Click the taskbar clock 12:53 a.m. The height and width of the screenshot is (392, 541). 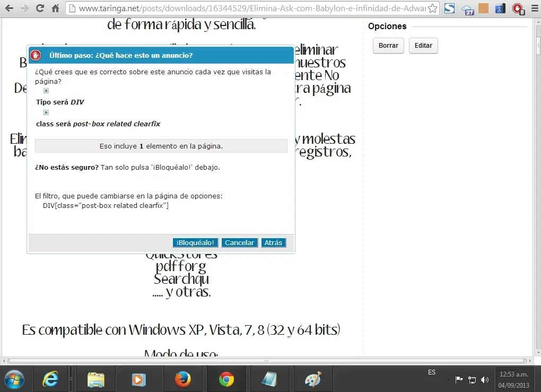pyautogui.click(x=514, y=380)
